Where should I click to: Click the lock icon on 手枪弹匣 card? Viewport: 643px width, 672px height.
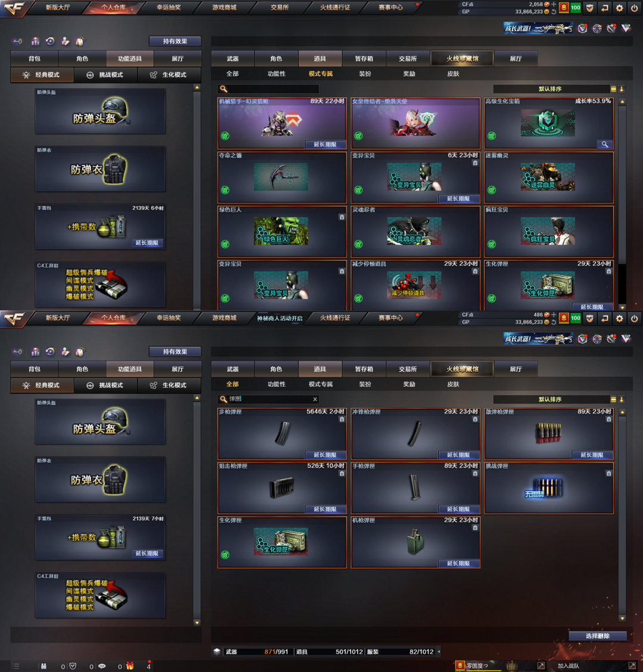coord(475,474)
